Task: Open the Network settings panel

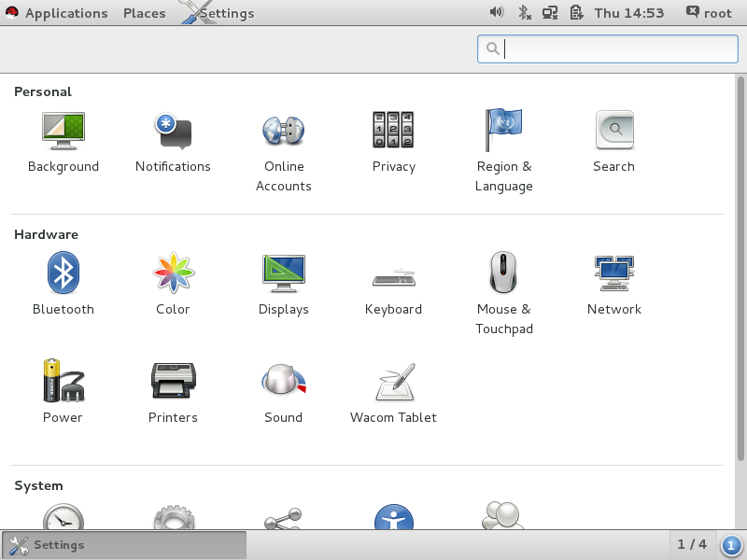Action: pyautogui.click(x=614, y=284)
